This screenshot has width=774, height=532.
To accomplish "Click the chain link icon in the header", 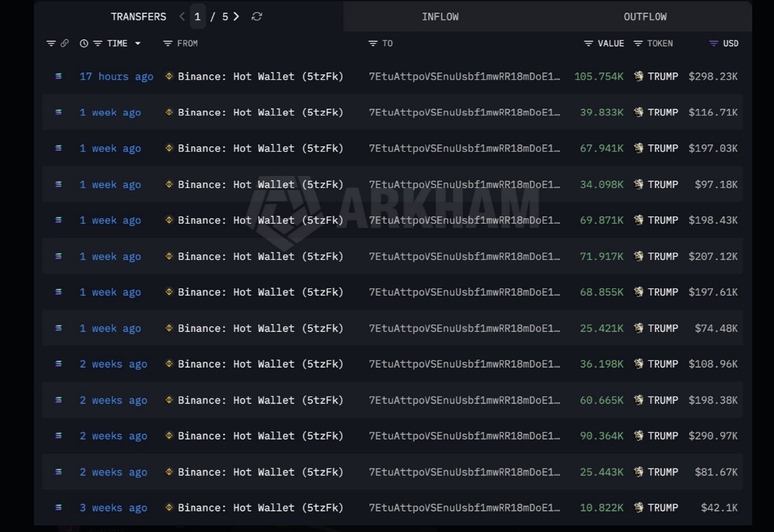I will (64, 43).
